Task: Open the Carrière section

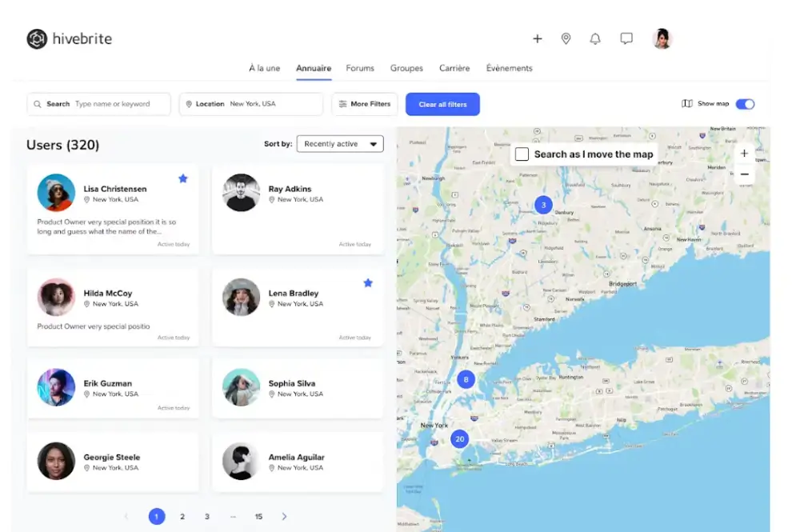Action: [454, 69]
